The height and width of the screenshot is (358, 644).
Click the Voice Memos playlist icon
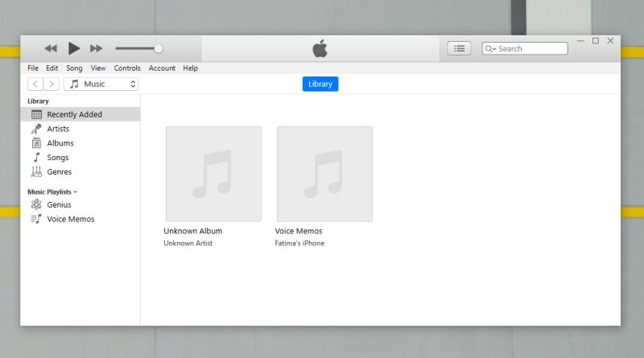tap(36, 219)
